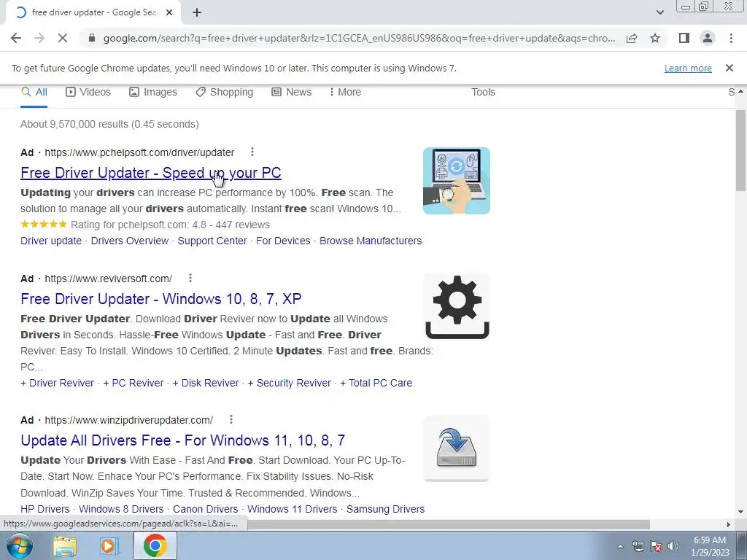This screenshot has width=747, height=560.
Task: Open Update All Drivers Free link
Action: (x=183, y=440)
